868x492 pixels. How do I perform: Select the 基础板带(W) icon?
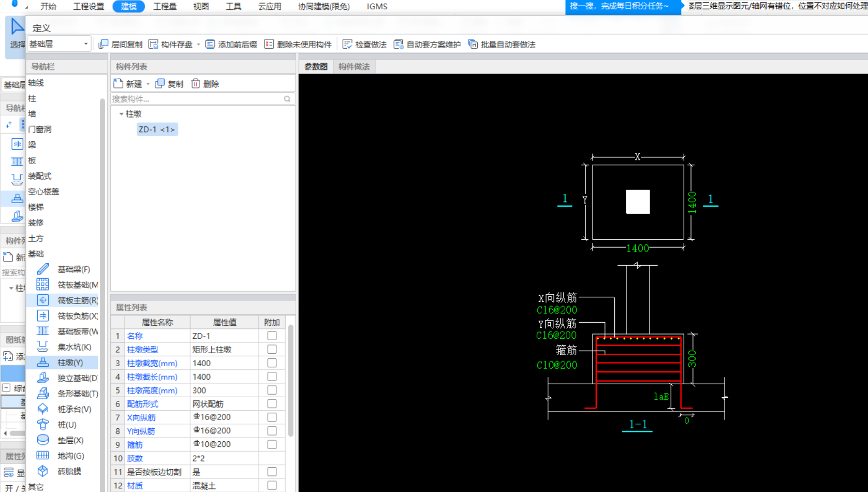43,331
